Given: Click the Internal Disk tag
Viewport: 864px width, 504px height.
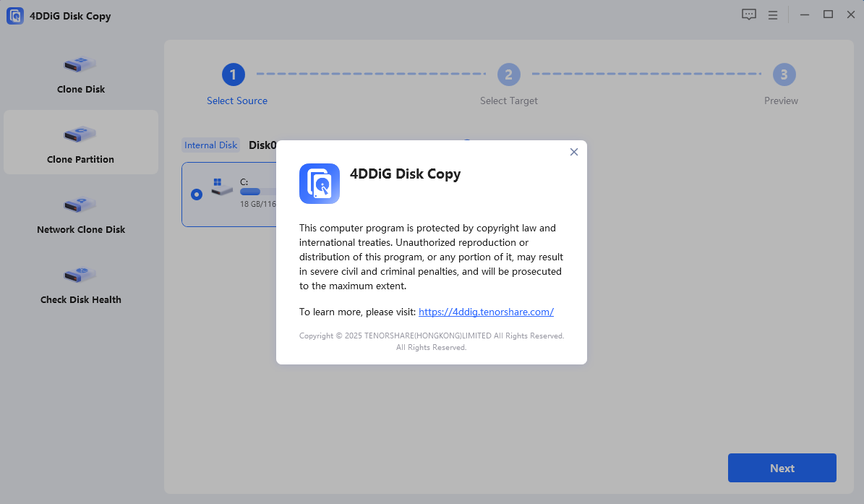Looking at the screenshot, I should pyautogui.click(x=210, y=145).
